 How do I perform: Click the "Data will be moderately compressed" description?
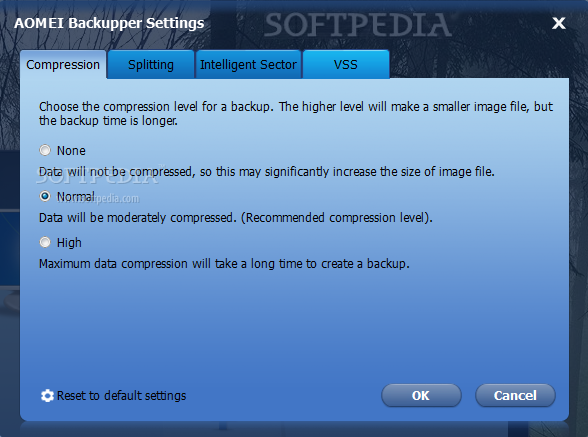point(236,218)
